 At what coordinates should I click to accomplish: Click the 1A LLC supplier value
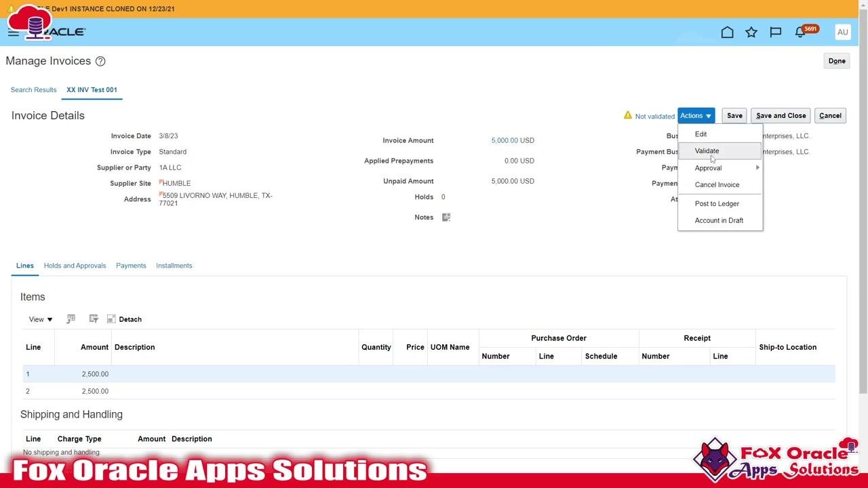tap(170, 167)
